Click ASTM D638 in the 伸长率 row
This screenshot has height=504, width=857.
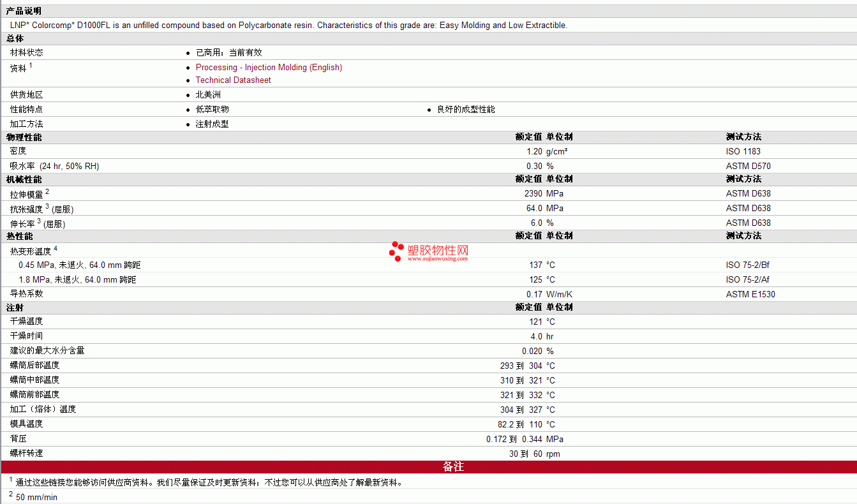click(749, 223)
